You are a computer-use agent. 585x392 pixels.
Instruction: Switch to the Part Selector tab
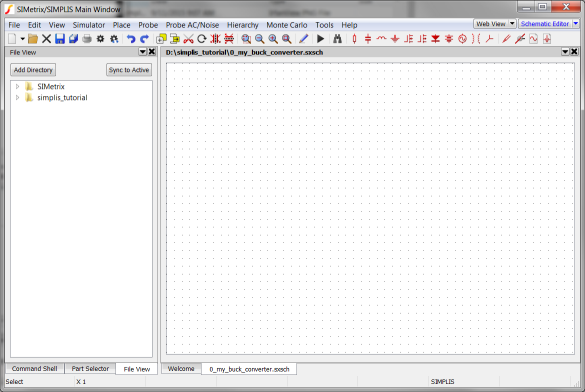[90, 369]
